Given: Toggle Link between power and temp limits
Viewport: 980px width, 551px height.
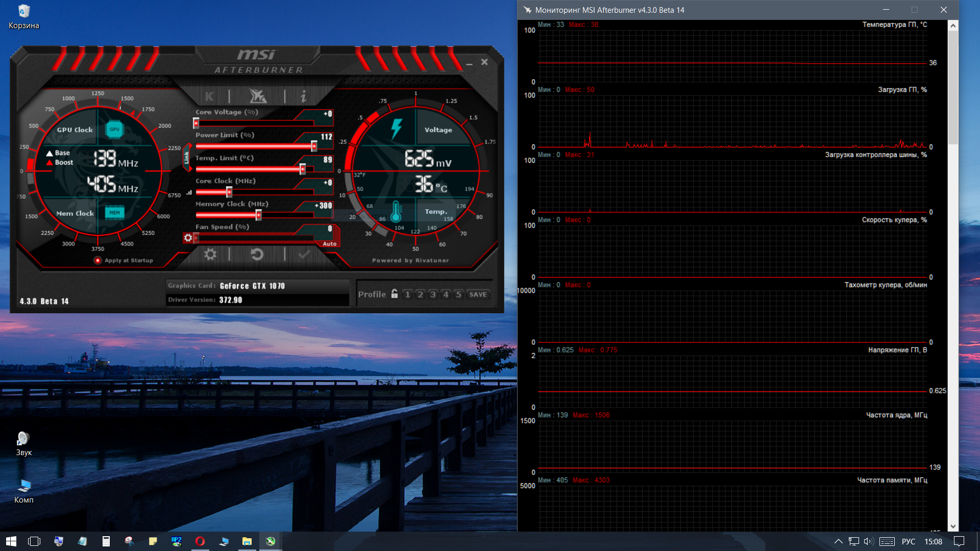Looking at the screenshot, I should (186, 158).
